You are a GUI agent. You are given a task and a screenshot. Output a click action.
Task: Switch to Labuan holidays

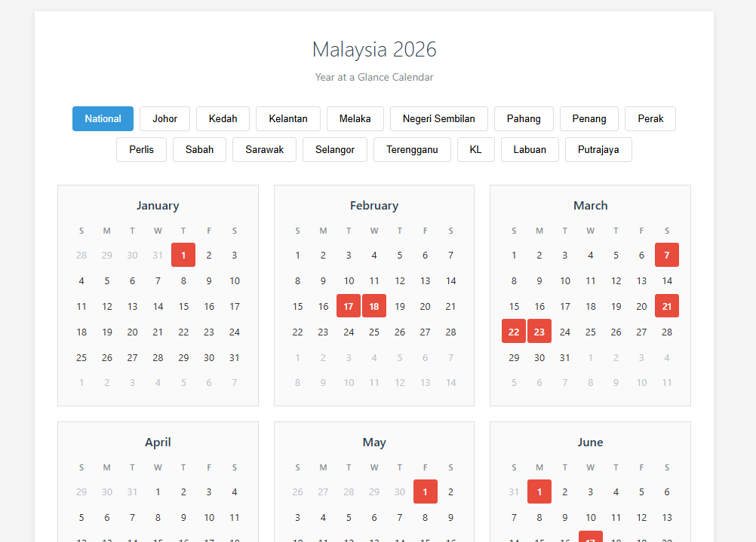(x=530, y=149)
